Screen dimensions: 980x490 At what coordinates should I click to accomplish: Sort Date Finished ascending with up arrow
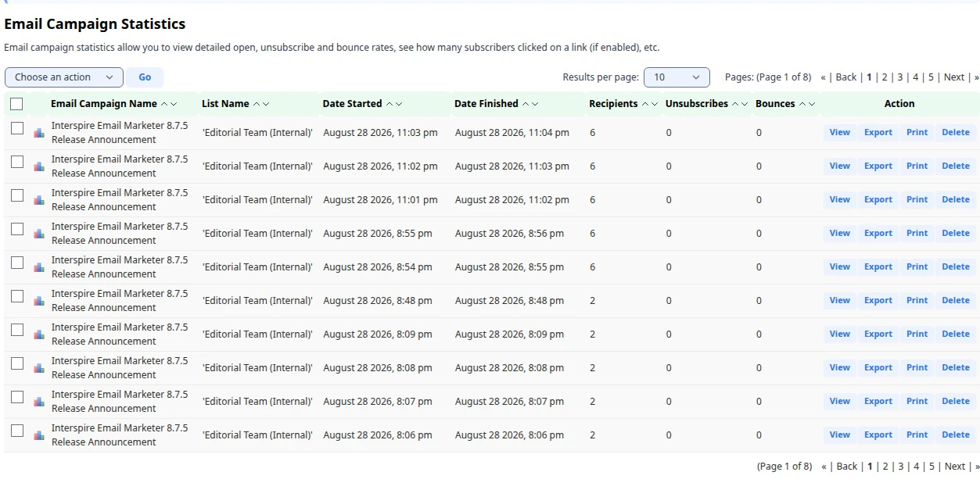(526, 104)
